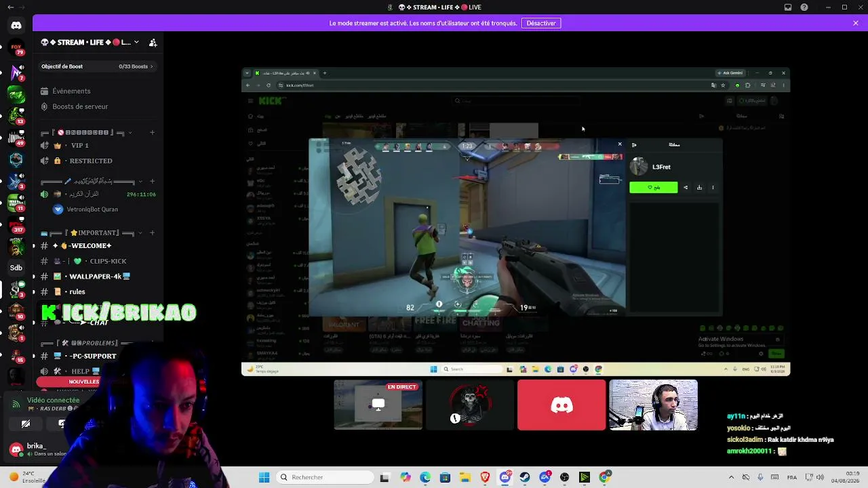The height and width of the screenshot is (488, 868).
Task: Click the invite people icon beside server name
Action: (x=153, y=42)
